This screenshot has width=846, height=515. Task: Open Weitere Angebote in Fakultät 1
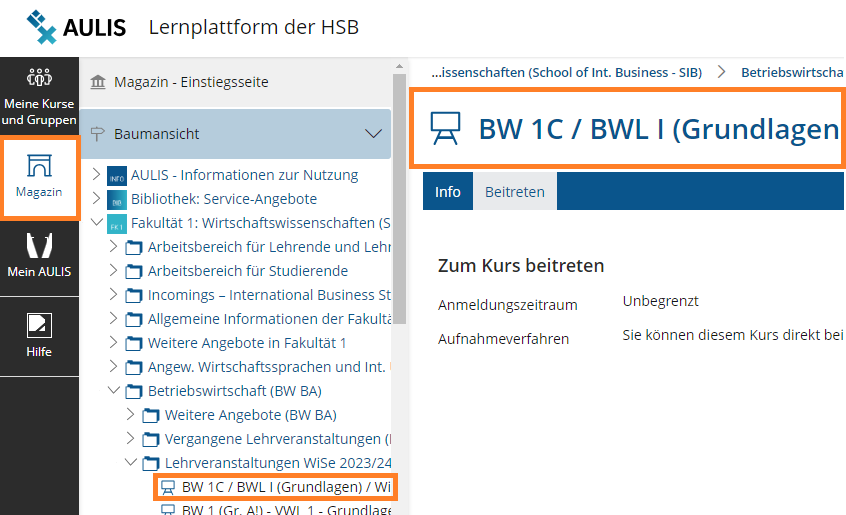pyautogui.click(x=247, y=343)
